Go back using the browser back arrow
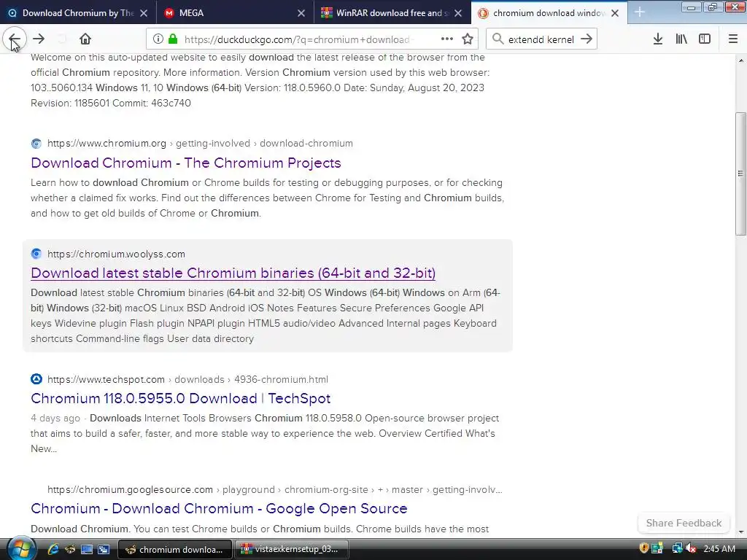The height and width of the screenshot is (560, 747). (15, 39)
